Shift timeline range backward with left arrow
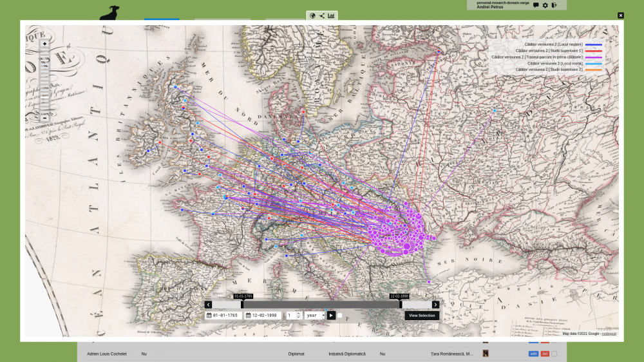 pyautogui.click(x=209, y=305)
